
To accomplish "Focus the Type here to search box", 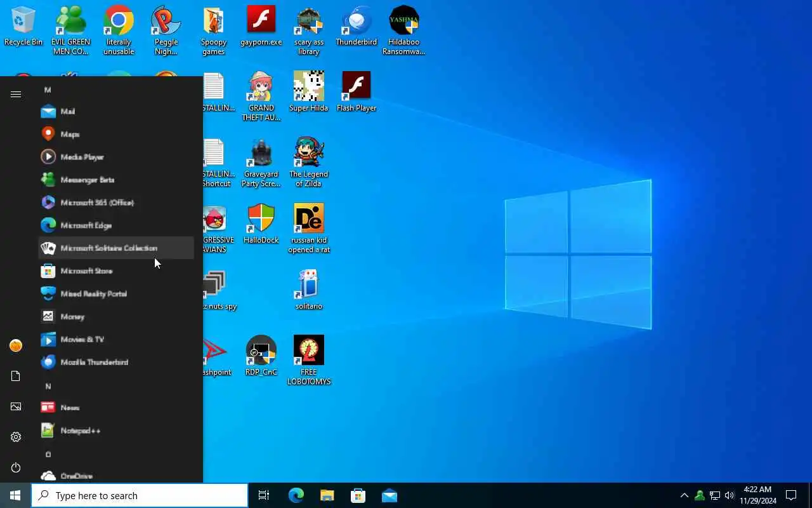I will (140, 495).
